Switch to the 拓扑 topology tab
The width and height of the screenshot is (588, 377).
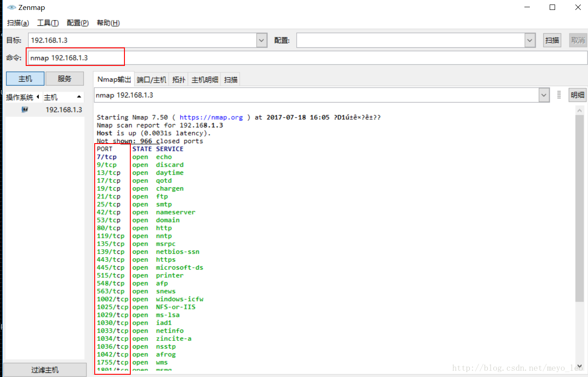click(179, 79)
